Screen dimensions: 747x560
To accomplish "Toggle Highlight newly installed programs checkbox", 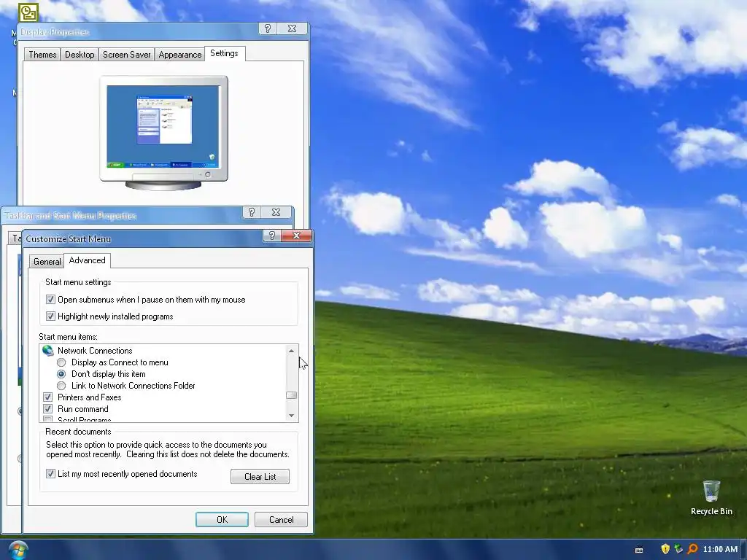I will click(50, 316).
